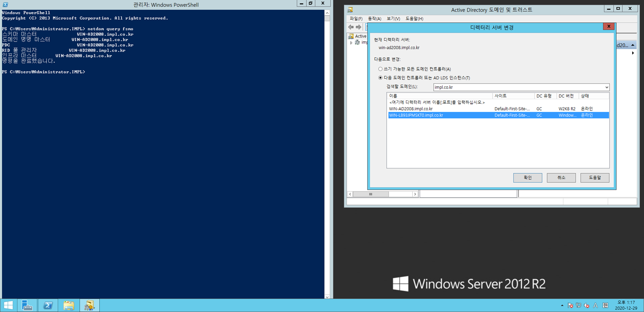
Task: Minimize the Active Directory window
Action: (609, 8)
